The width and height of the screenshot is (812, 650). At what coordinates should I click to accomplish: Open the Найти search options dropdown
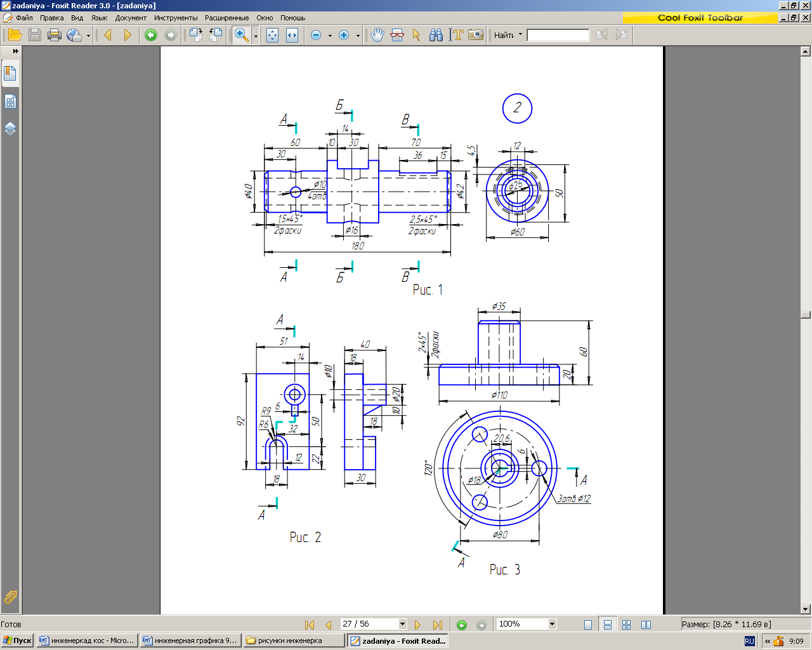click(x=520, y=35)
